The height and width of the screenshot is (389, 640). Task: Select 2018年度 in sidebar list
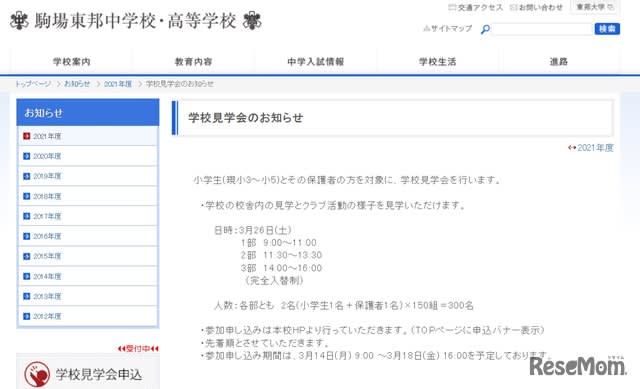(x=88, y=196)
